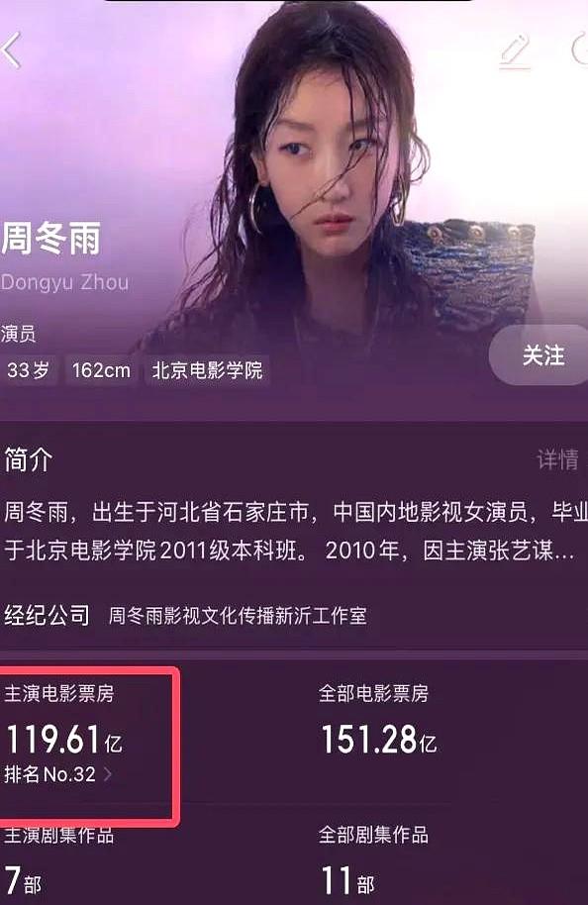The height and width of the screenshot is (905, 588).
Task: Tap the actor name 周冬雨 title
Action: tap(50, 238)
